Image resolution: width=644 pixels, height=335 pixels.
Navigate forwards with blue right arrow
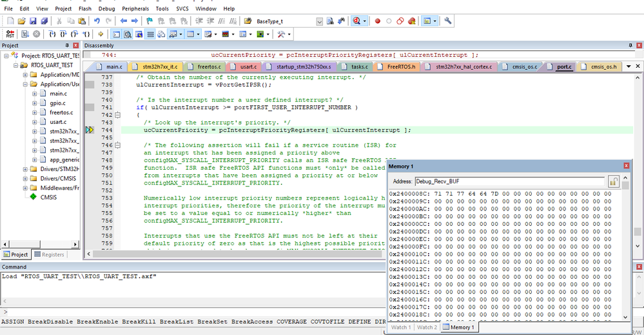coord(135,21)
